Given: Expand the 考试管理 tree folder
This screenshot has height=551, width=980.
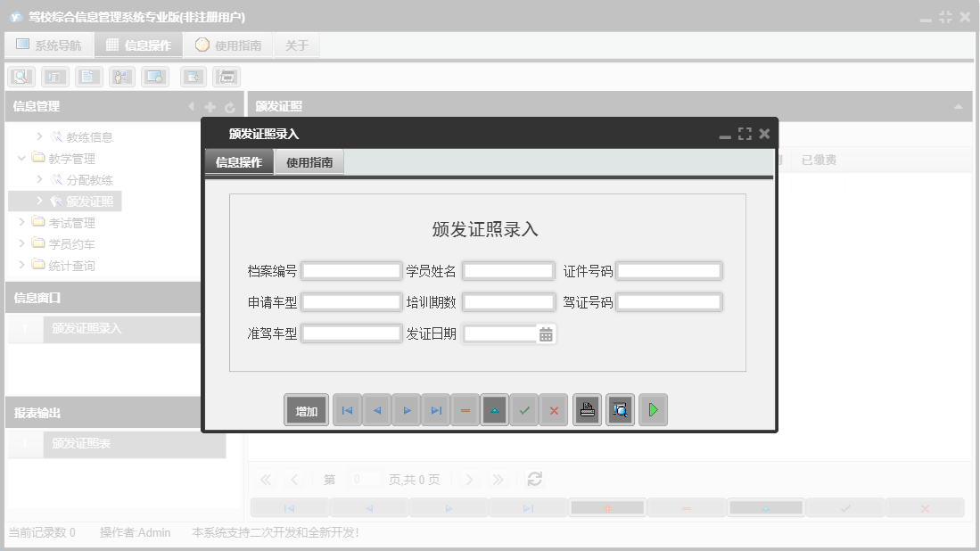Looking at the screenshot, I should pos(23,222).
